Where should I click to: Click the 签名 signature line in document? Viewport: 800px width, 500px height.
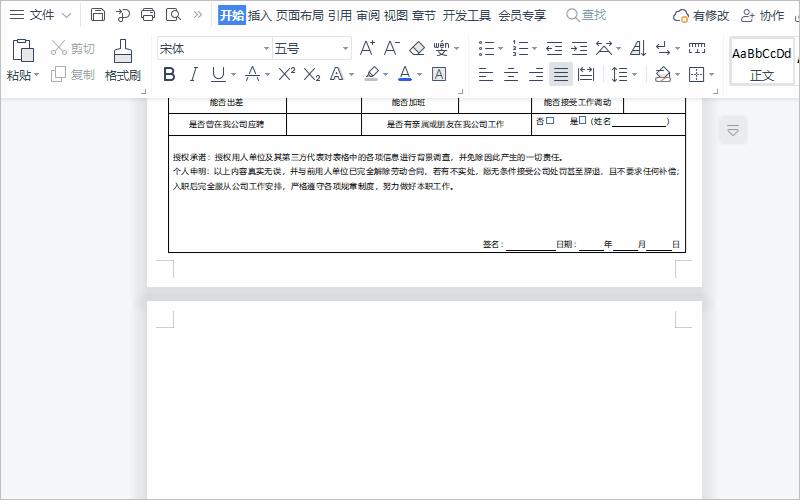click(531, 245)
